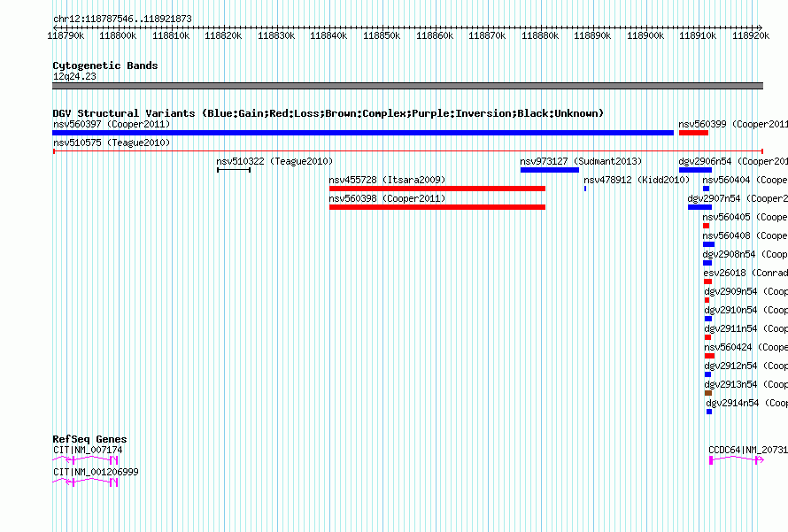Image resolution: width=788 pixels, height=532 pixels.
Task: Open the nsv510575 (Teague2010) variant label
Action: click(112, 143)
